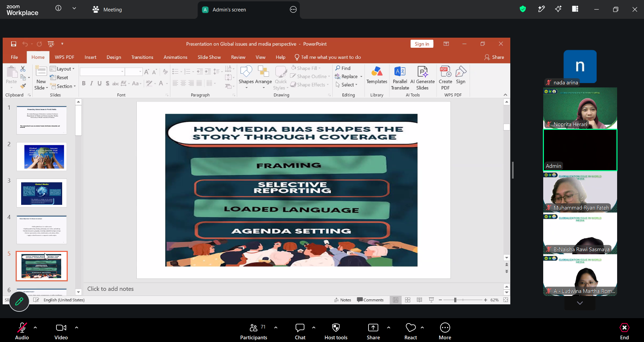
Task: Expand Share options caret
Action: tap(389, 327)
